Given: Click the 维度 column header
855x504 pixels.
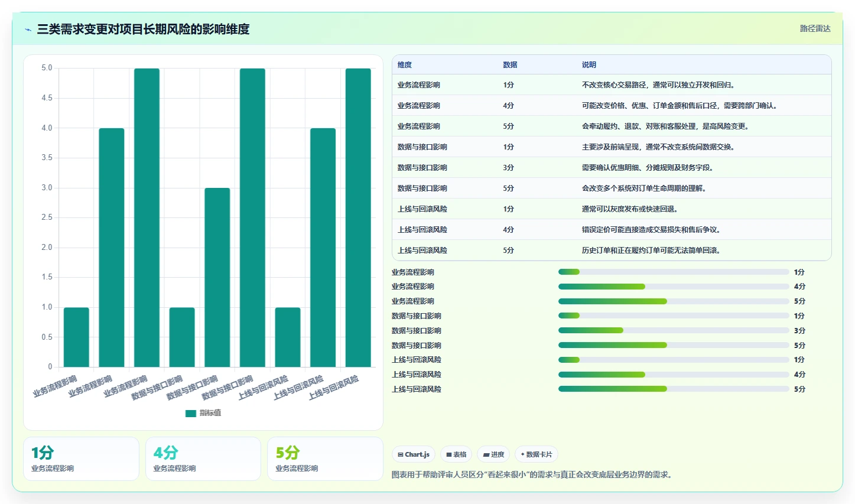Looking at the screenshot, I should coord(405,65).
